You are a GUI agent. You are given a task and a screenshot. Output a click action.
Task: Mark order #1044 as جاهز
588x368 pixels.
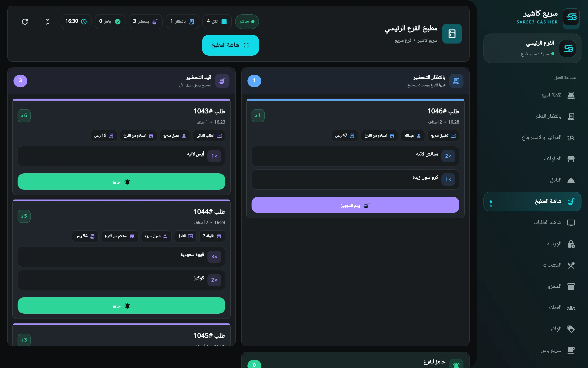(x=121, y=305)
